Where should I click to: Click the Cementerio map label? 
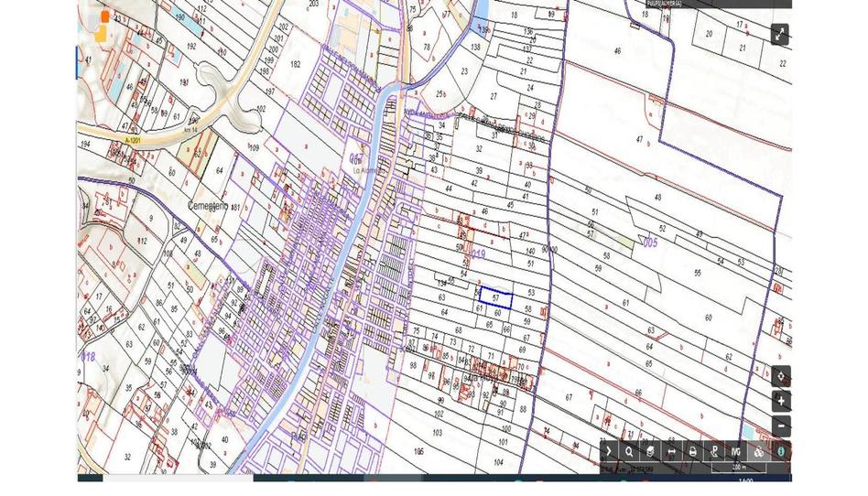tap(207, 207)
